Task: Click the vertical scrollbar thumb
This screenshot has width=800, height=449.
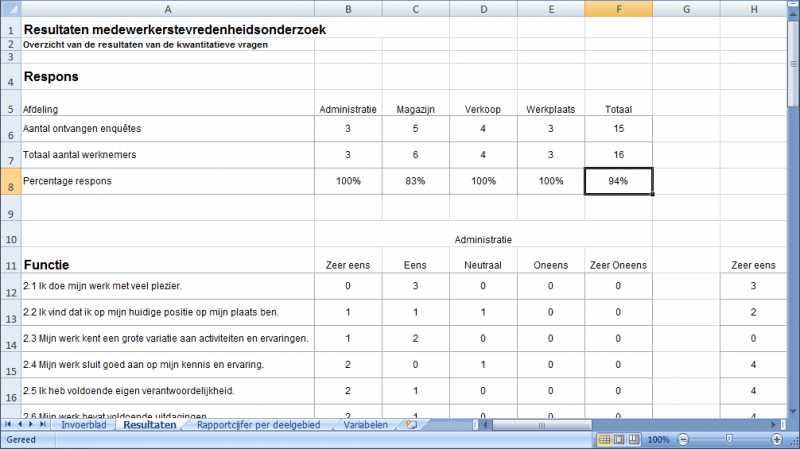Action: tap(793, 64)
